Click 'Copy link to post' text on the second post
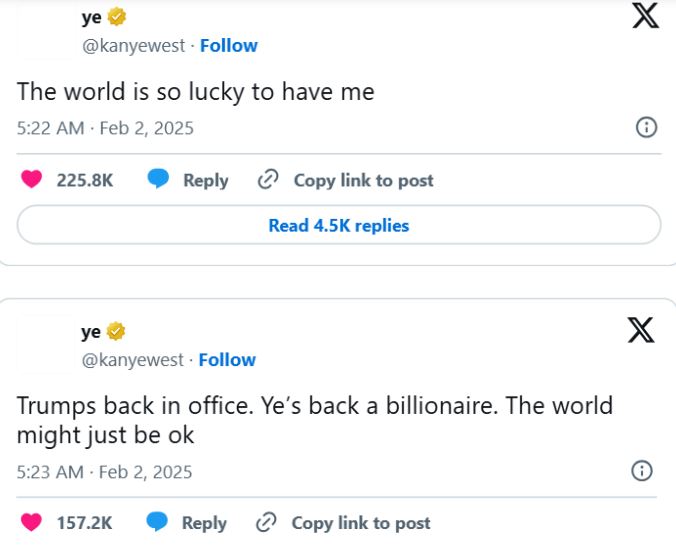The height and width of the screenshot is (545, 676). coord(360,523)
